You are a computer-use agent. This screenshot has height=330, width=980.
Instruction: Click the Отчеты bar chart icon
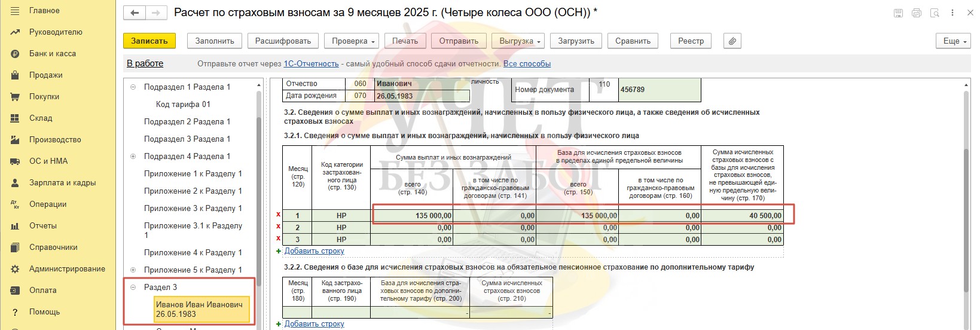tap(16, 226)
